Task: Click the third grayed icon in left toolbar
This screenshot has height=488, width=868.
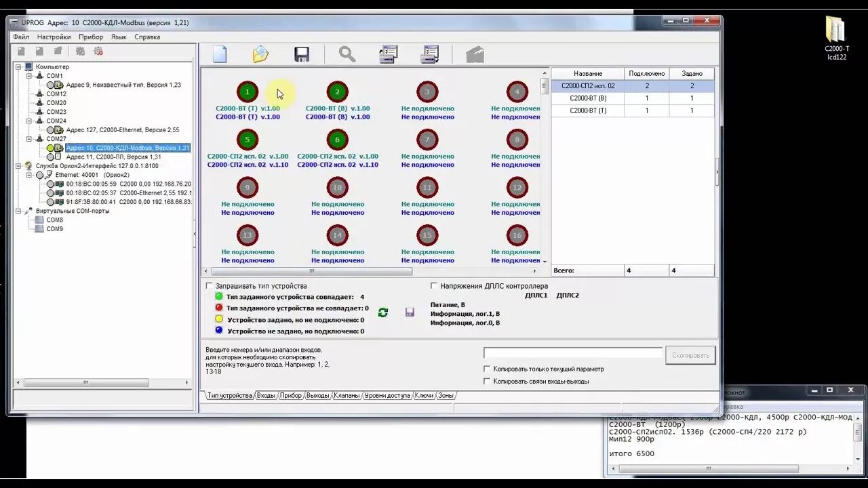Action: (x=58, y=51)
